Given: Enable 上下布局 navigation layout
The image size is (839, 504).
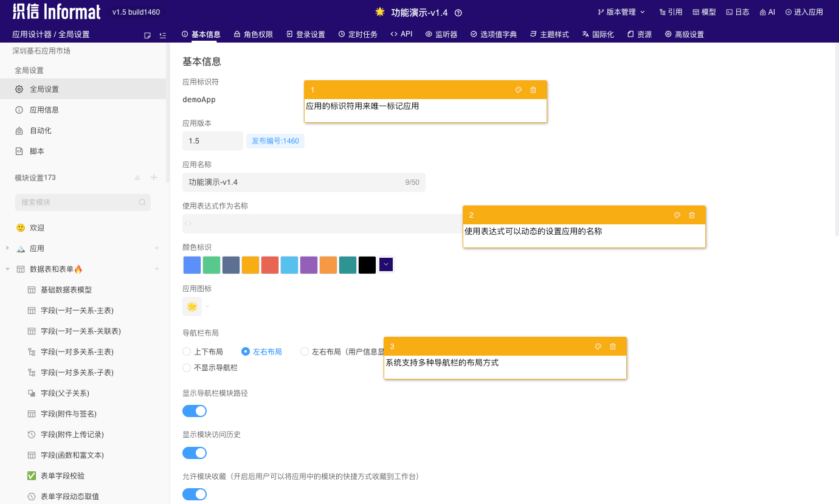Looking at the screenshot, I should 186,351.
